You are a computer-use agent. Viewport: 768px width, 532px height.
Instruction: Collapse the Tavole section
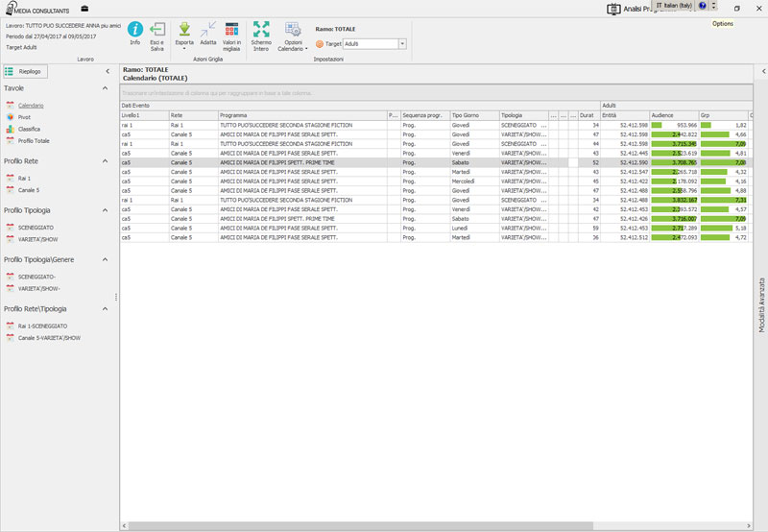pos(105,88)
